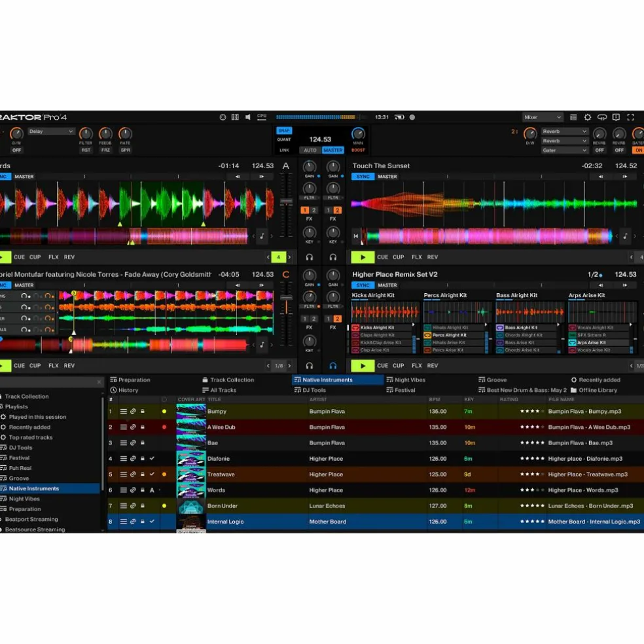Open the Mixer layout dropdown
Viewport: 644px width, 644px height.
[x=543, y=117]
